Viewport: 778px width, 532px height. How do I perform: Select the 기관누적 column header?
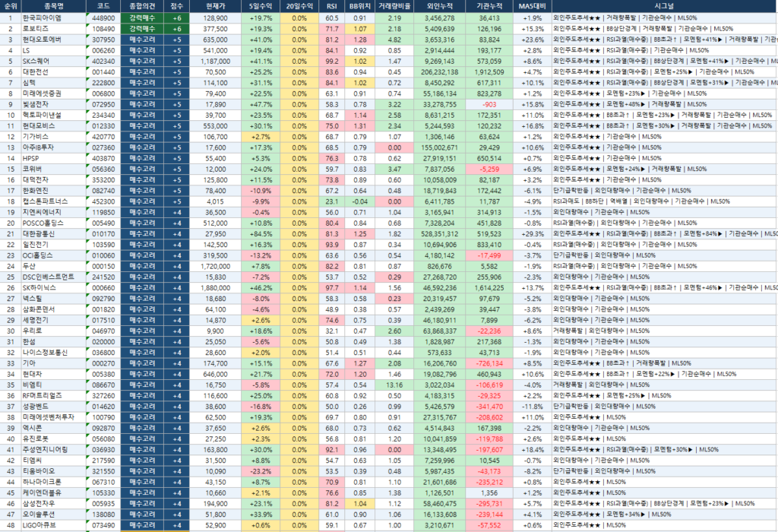pyautogui.click(x=489, y=6)
